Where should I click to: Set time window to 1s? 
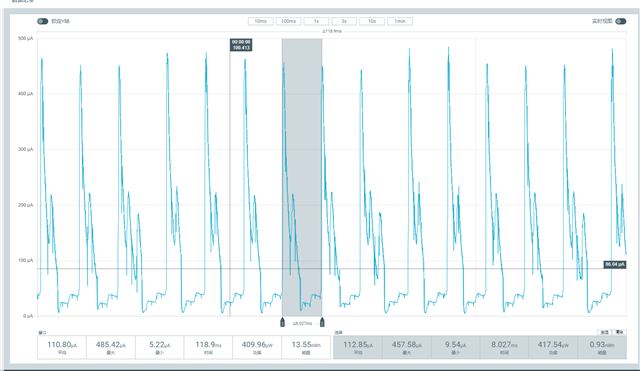316,21
